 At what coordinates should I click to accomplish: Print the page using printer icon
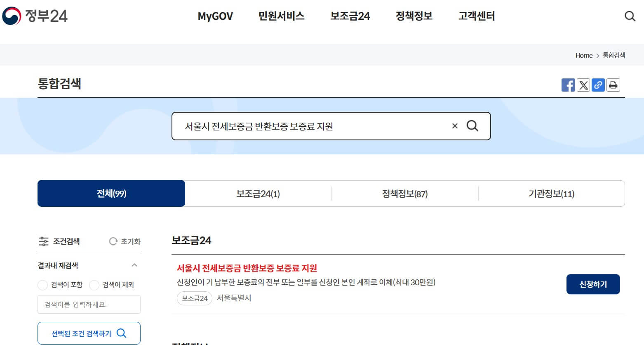click(613, 85)
